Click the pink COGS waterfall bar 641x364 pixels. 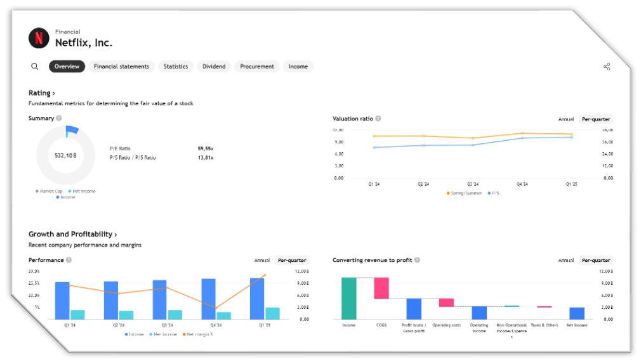coord(381,288)
